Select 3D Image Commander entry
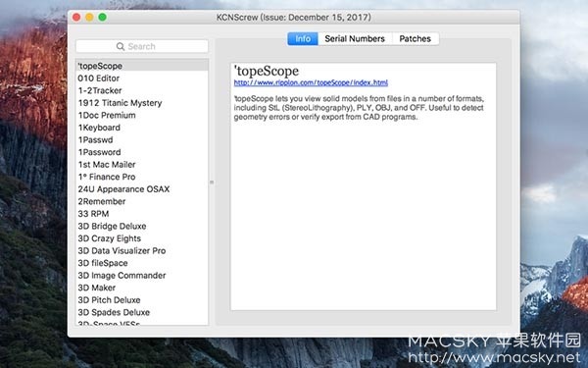The image size is (588, 368). [142, 276]
